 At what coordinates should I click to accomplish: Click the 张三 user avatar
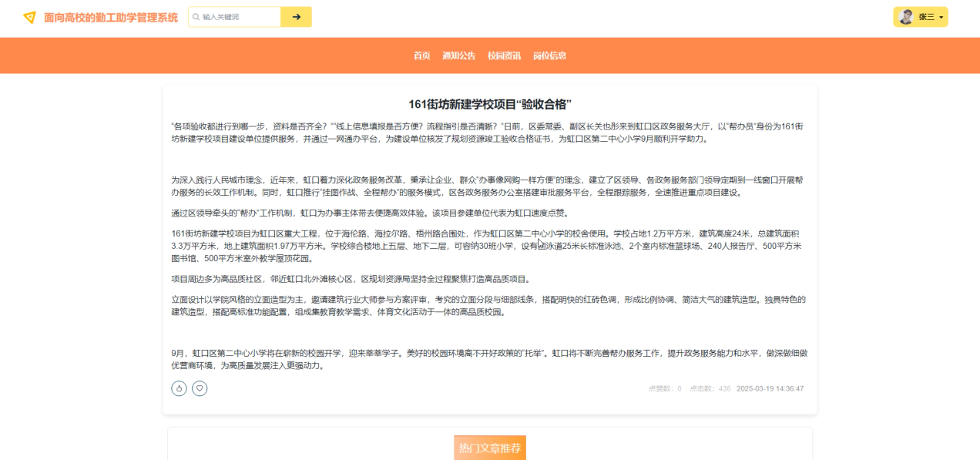pos(906,17)
